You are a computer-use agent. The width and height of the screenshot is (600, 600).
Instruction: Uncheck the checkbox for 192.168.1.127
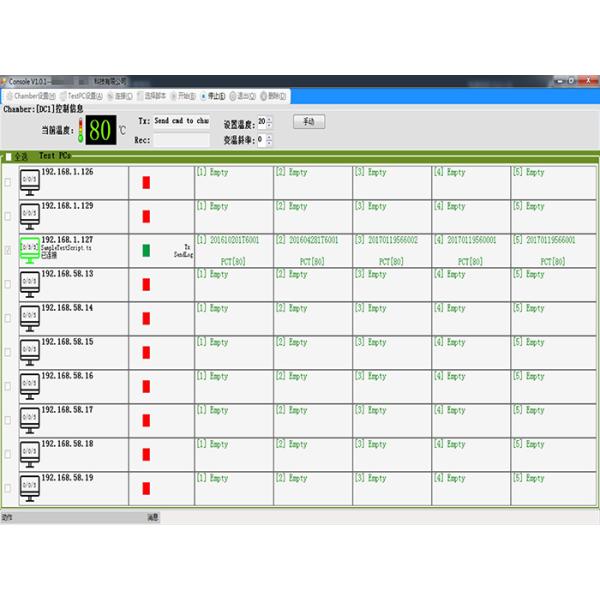coord(9,250)
